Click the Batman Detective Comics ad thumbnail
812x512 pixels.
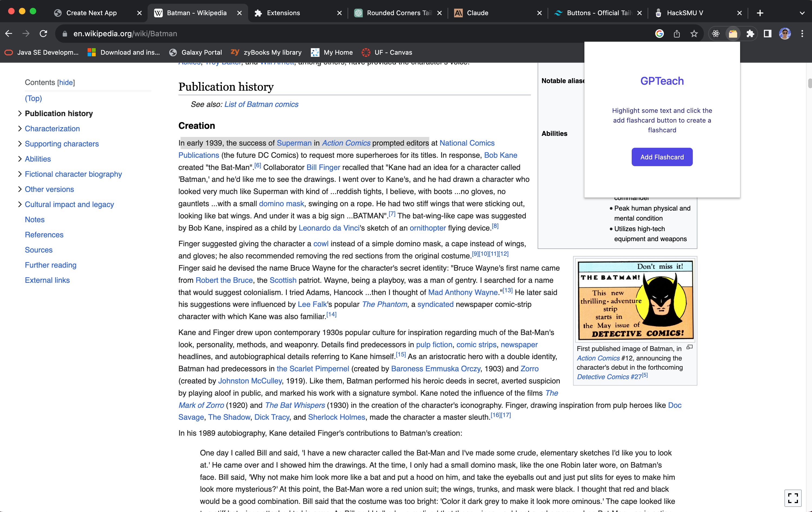635,300
